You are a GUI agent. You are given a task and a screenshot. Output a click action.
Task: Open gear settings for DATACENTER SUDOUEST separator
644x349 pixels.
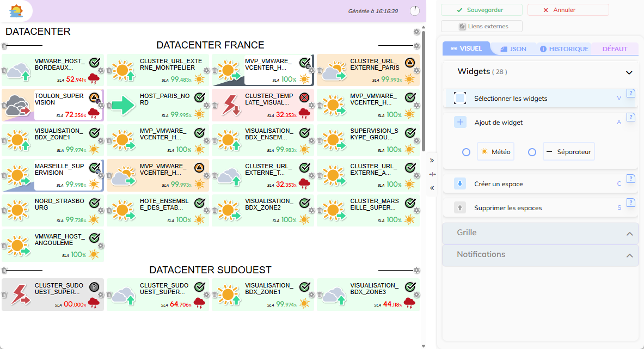(x=416, y=270)
